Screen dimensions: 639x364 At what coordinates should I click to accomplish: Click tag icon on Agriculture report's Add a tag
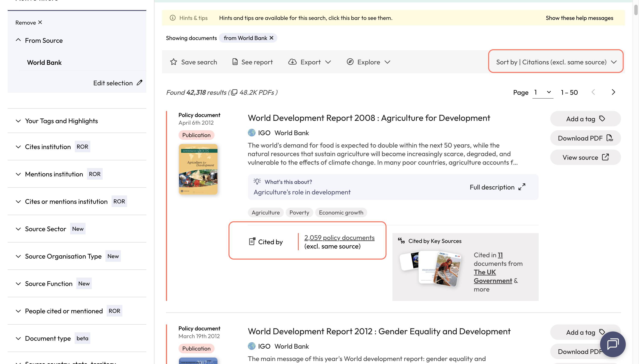coord(602,118)
